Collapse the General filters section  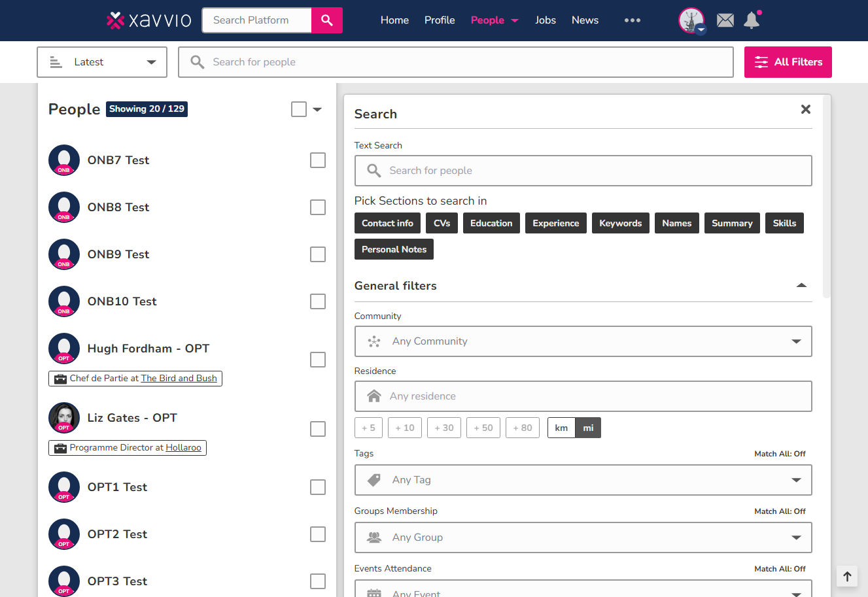click(801, 286)
